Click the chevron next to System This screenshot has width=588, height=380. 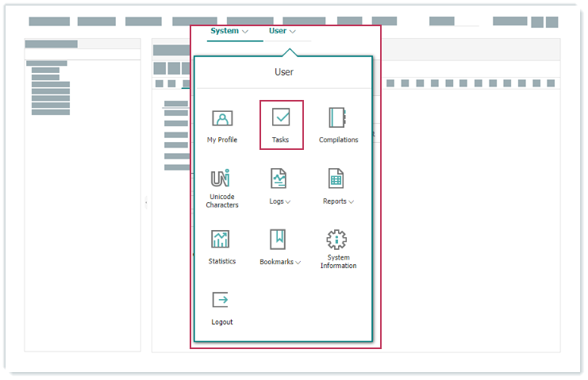coord(245,32)
